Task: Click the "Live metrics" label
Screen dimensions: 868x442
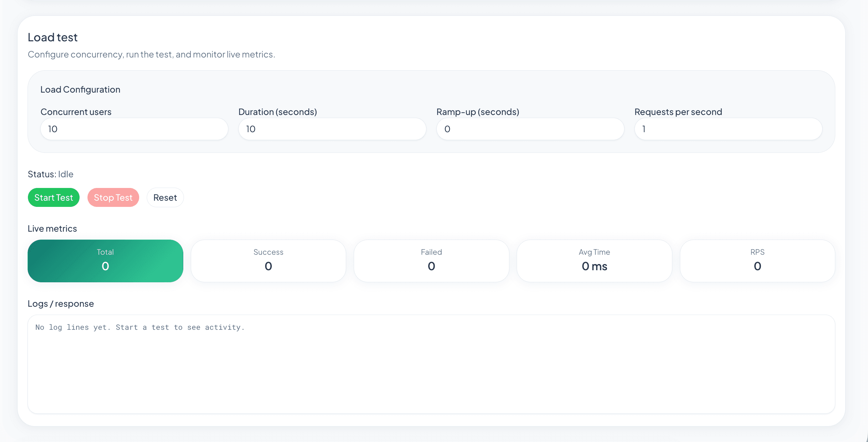Action: click(x=52, y=229)
